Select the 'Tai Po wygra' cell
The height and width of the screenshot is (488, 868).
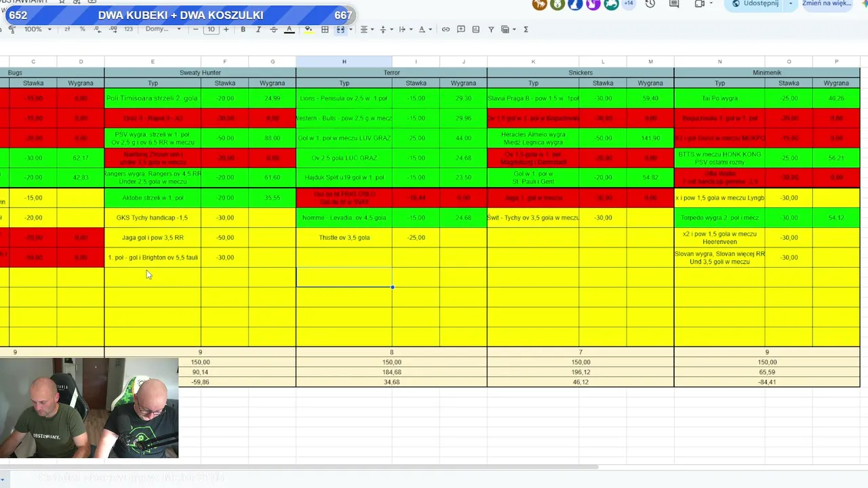(x=719, y=98)
